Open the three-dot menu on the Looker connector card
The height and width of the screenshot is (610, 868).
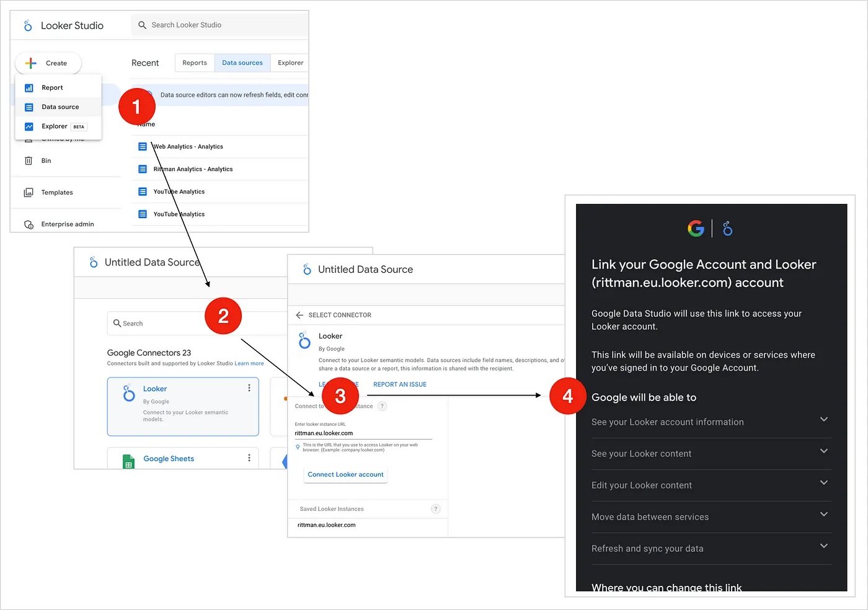coord(249,387)
